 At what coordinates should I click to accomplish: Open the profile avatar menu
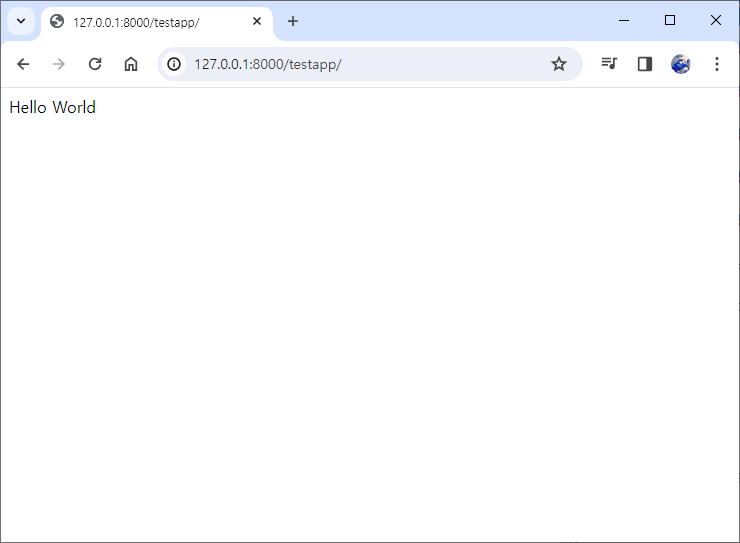(x=681, y=64)
